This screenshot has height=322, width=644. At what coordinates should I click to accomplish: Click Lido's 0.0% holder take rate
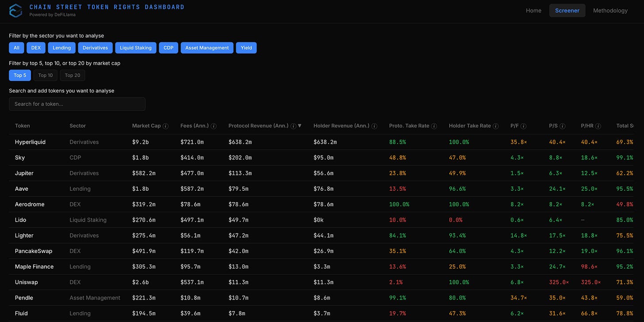[x=456, y=220]
